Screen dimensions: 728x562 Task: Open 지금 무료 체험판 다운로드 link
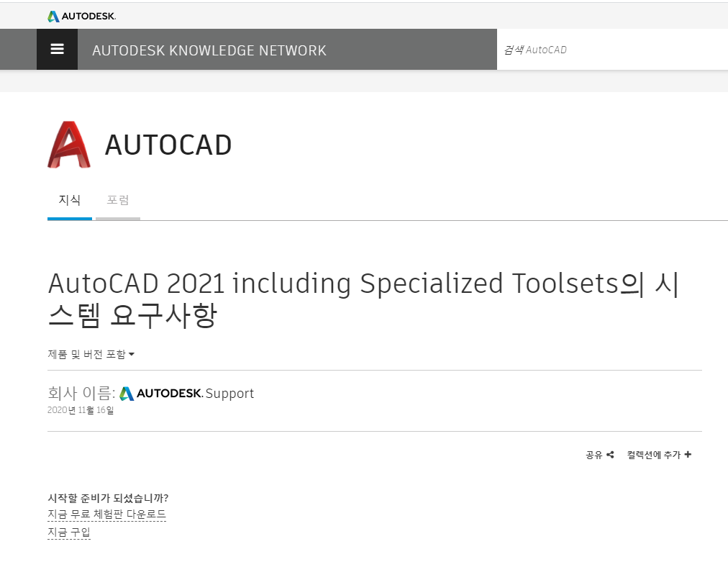[x=106, y=515]
